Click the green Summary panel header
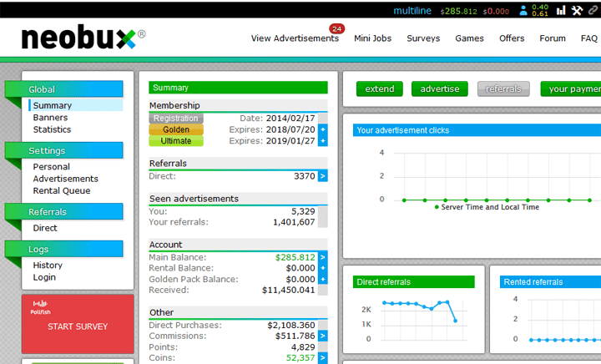The height and width of the screenshot is (364, 601). [238, 88]
